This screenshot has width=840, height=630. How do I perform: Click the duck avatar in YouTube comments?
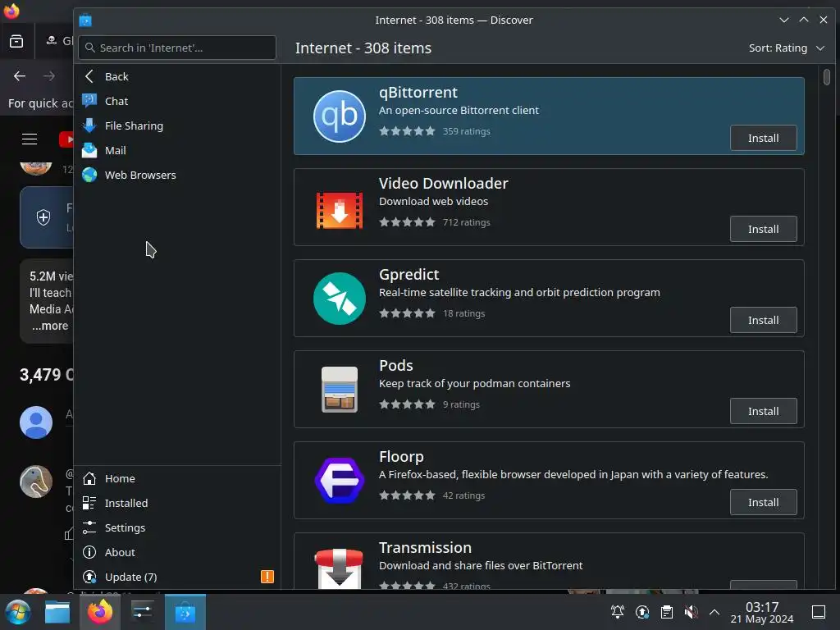(x=36, y=481)
